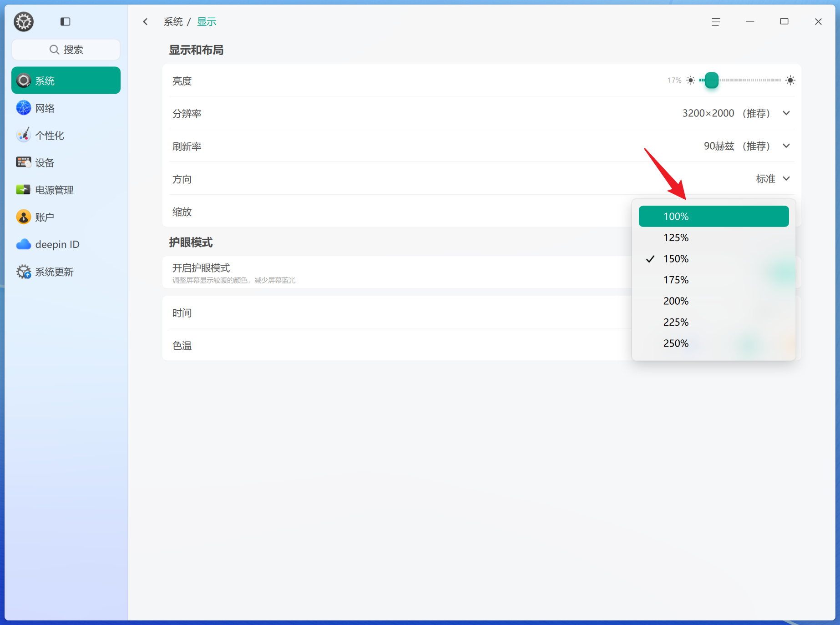Select 125% scaling option

[x=713, y=237]
